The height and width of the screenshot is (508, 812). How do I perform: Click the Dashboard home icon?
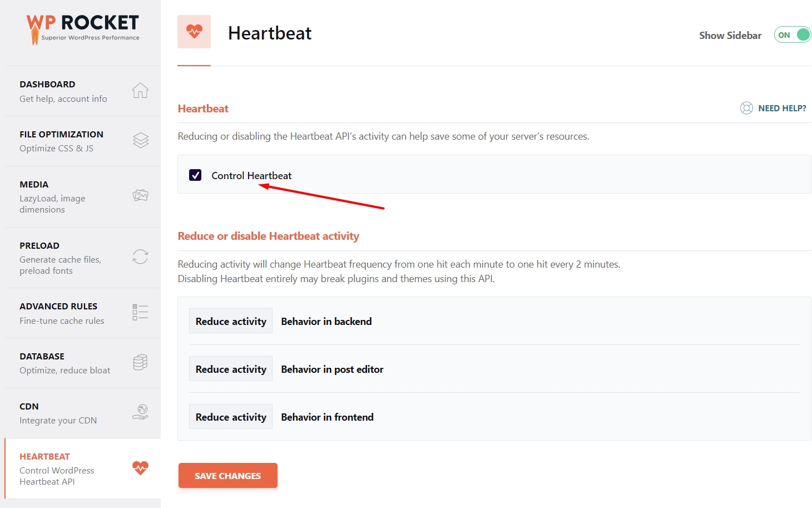point(140,90)
